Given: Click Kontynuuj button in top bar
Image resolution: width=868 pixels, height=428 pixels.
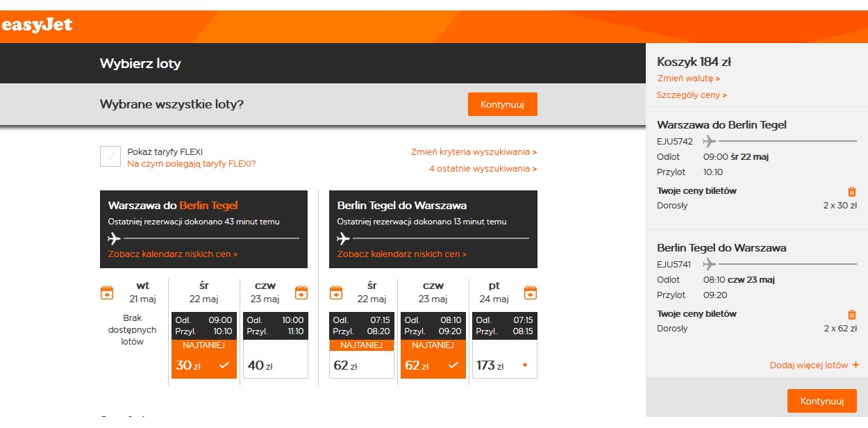Looking at the screenshot, I should coord(503,104).
